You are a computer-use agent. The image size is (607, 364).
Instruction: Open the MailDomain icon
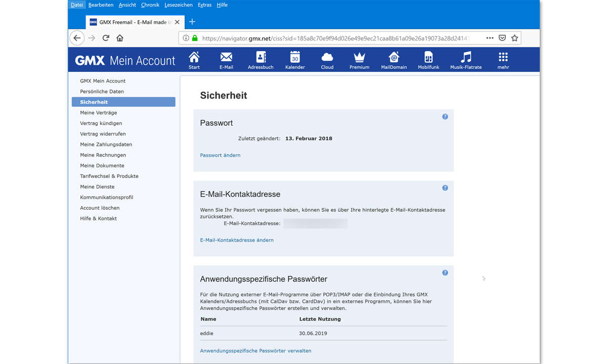pyautogui.click(x=394, y=57)
